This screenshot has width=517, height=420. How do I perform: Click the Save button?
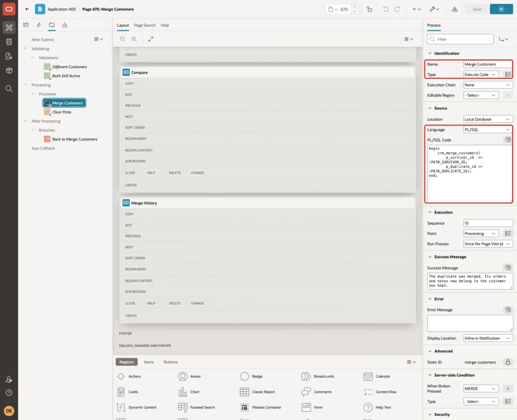(x=477, y=9)
